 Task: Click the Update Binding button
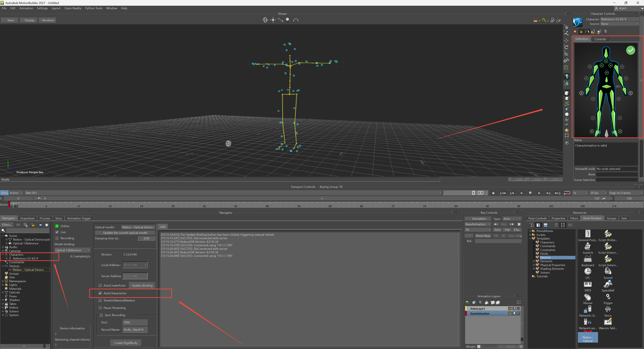click(x=142, y=285)
